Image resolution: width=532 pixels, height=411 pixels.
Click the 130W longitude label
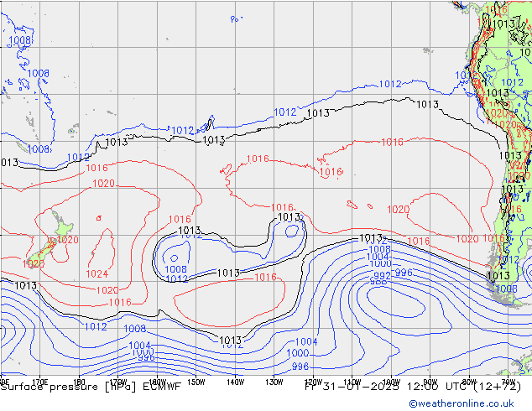pyautogui.click(x=274, y=382)
